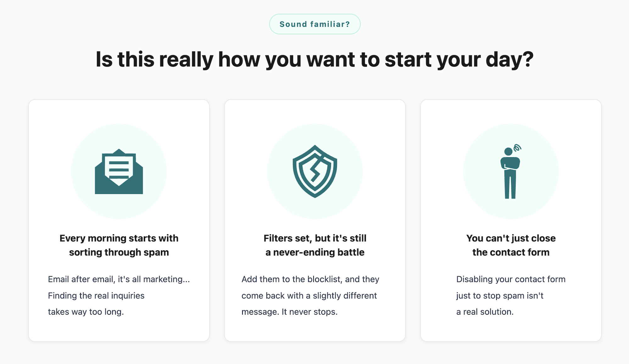Click the "Sound familiar?" pill badge
629x364 pixels.
(315, 24)
